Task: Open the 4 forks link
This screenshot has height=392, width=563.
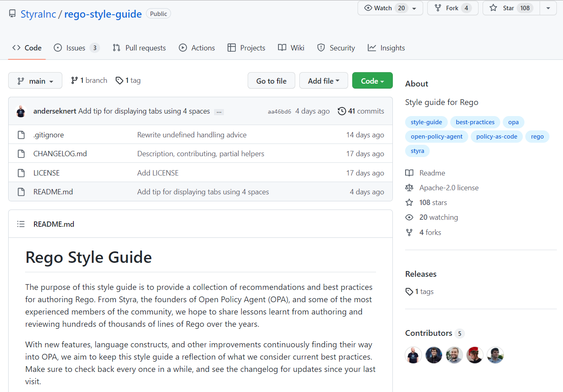Action: tap(423, 232)
